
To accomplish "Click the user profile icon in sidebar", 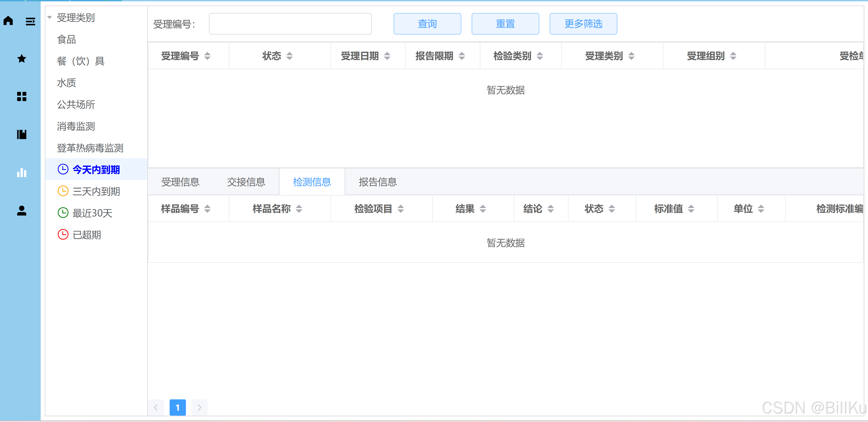I will coord(21,211).
